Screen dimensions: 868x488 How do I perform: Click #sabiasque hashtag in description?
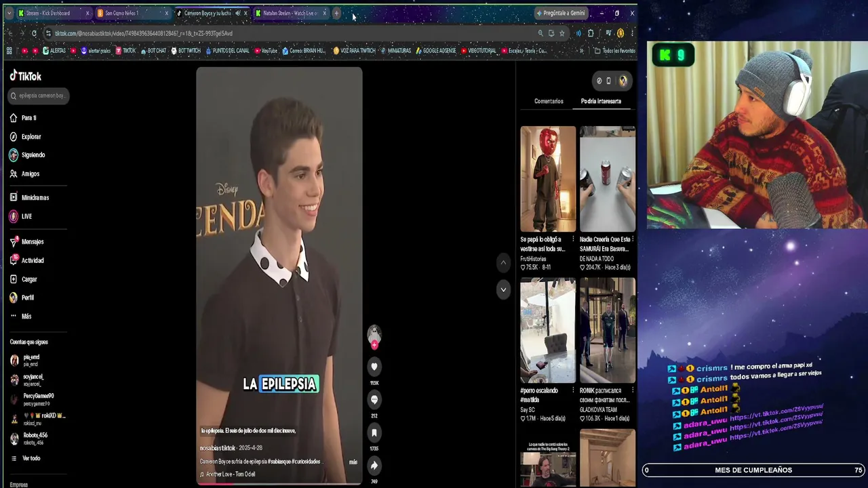coord(280,462)
